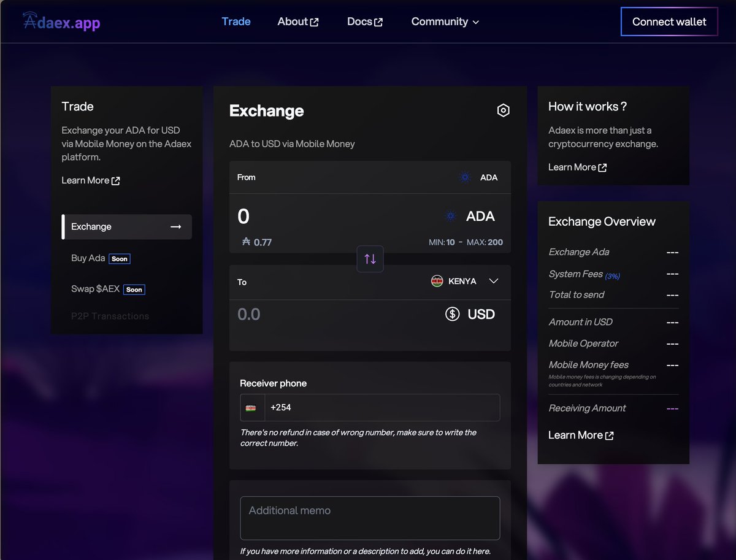736x560 pixels.
Task: Click the KENYA country name text
Action: click(462, 281)
